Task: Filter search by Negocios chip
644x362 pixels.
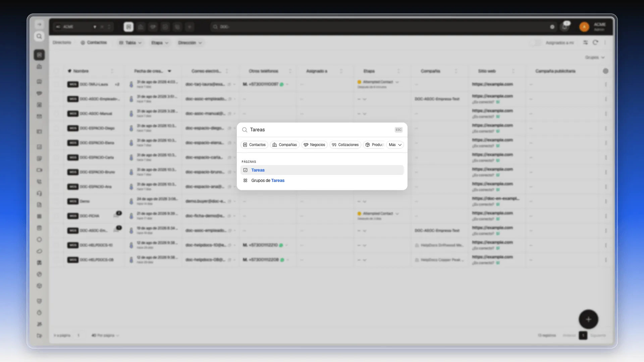Action: (314, 145)
